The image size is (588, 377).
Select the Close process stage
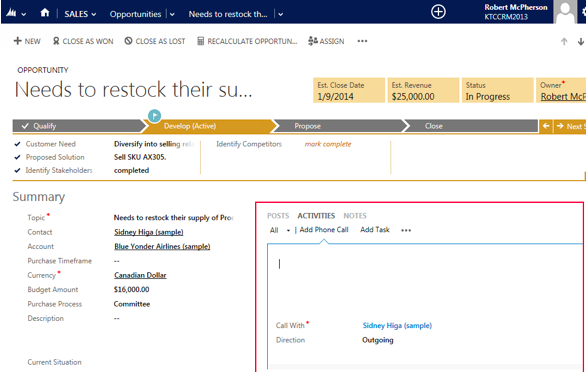point(471,126)
